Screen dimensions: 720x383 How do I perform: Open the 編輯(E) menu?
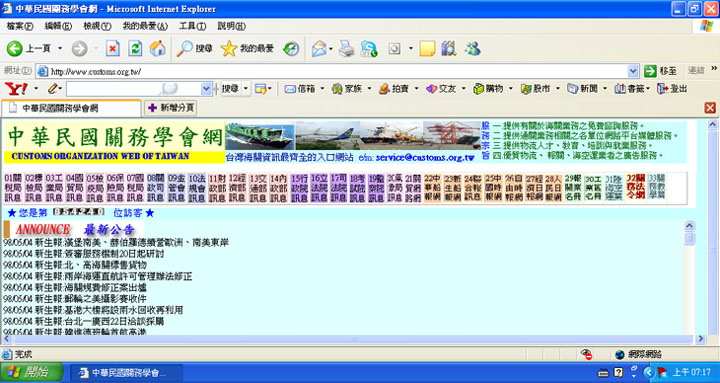coord(58,26)
